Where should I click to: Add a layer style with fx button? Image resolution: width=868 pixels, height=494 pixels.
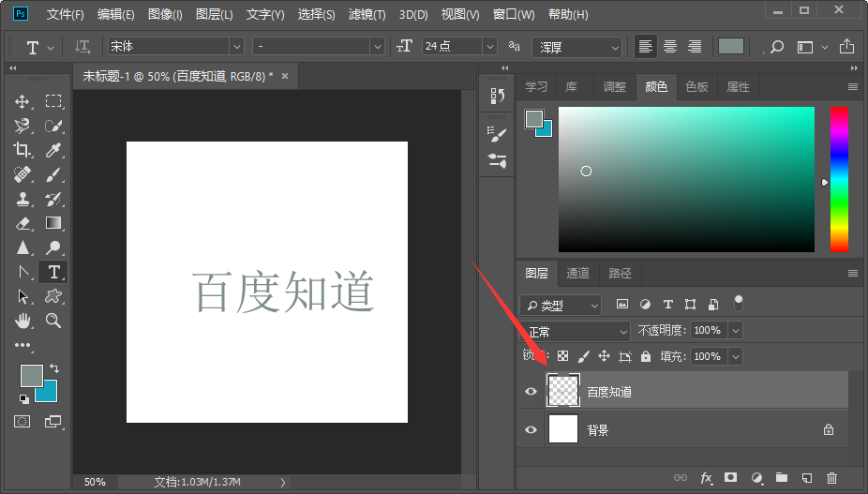[707, 478]
